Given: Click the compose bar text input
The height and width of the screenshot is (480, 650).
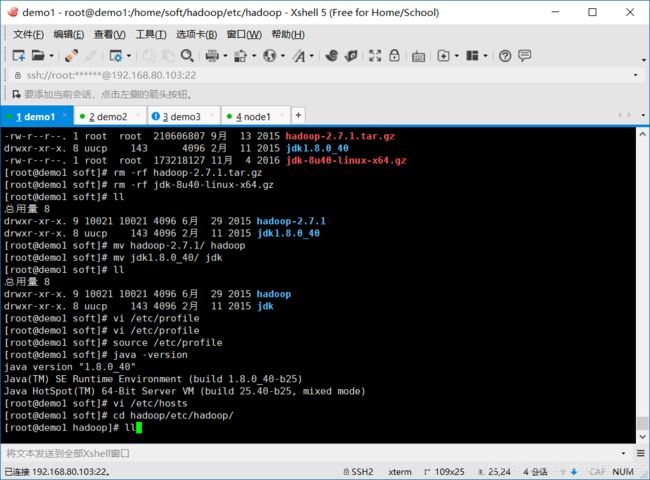Looking at the screenshot, I should (x=311, y=453).
